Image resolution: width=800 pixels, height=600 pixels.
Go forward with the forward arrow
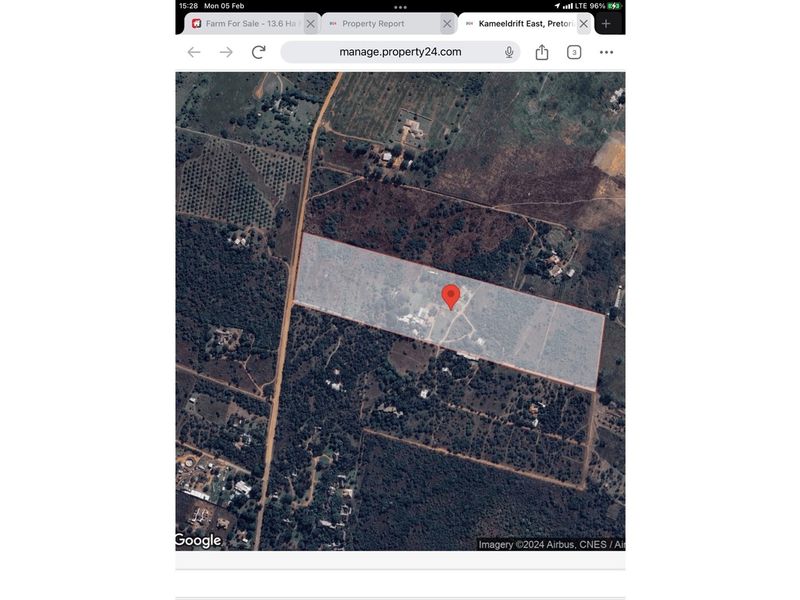click(226, 52)
